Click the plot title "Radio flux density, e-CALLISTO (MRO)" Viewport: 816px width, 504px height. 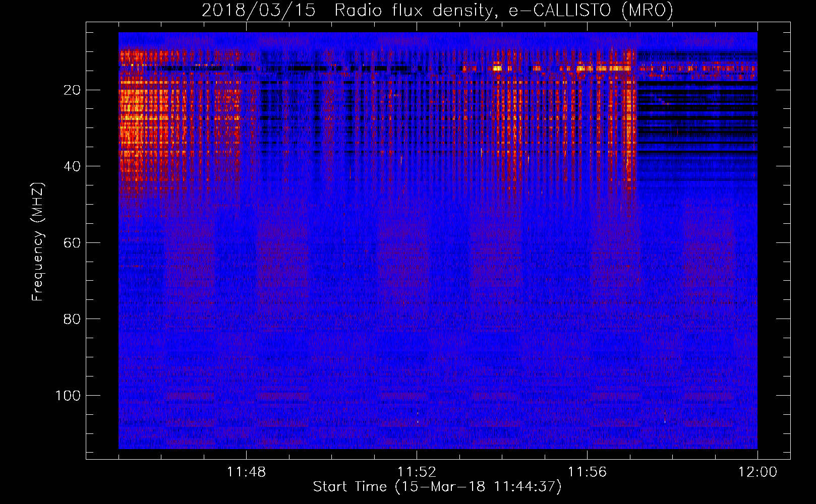point(504,11)
